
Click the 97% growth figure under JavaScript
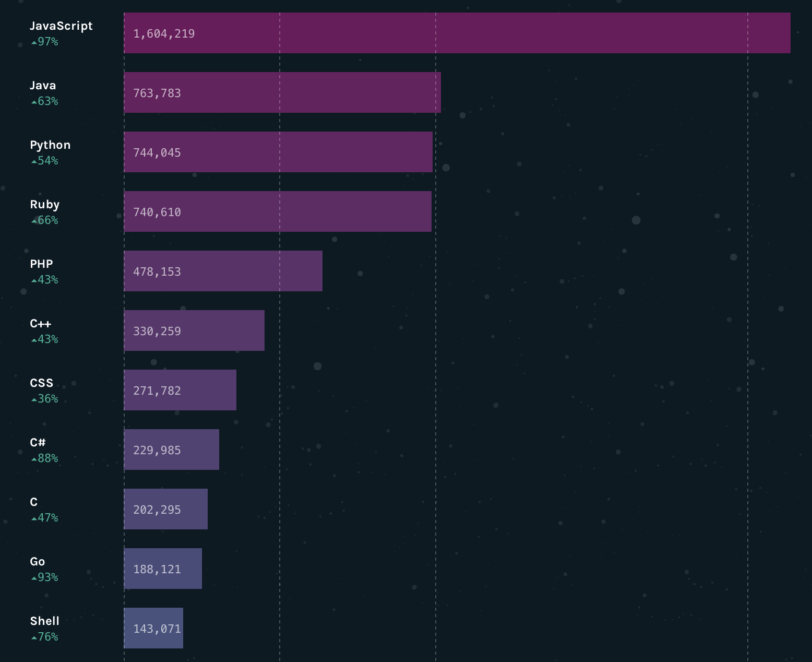(45, 42)
